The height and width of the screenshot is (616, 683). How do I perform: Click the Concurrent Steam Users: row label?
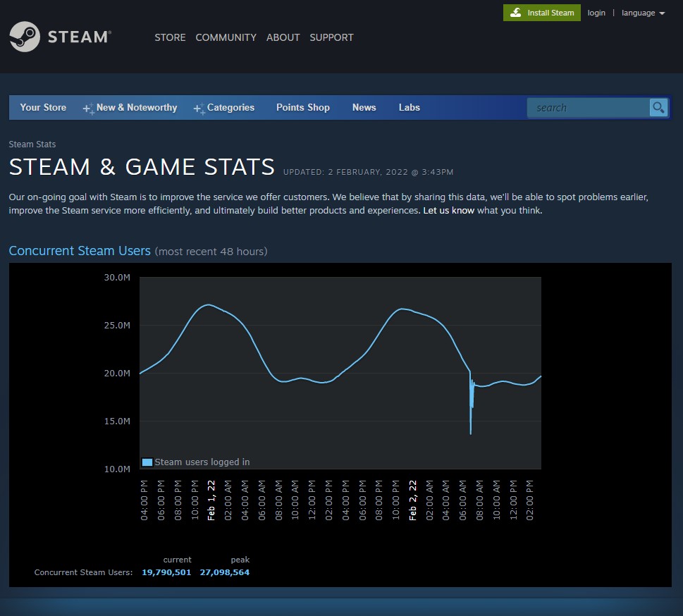(83, 572)
